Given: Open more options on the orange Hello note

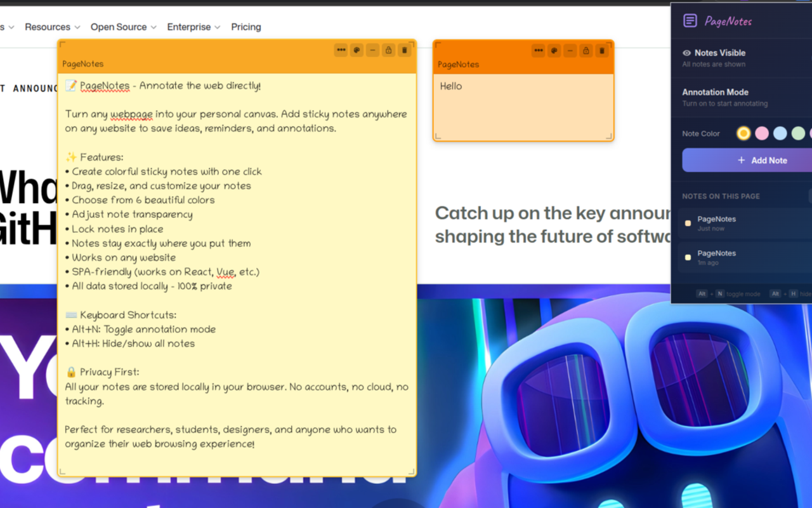Looking at the screenshot, I should (538, 50).
